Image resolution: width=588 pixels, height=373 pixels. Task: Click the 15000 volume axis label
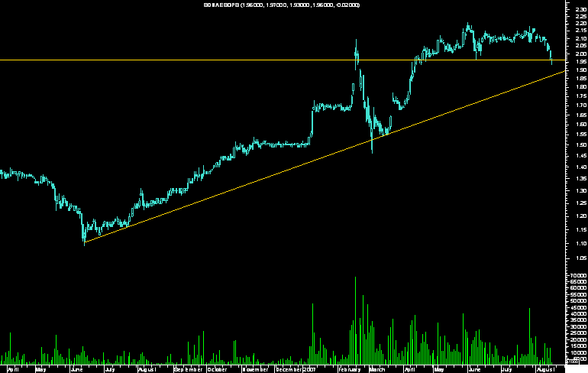579,346
